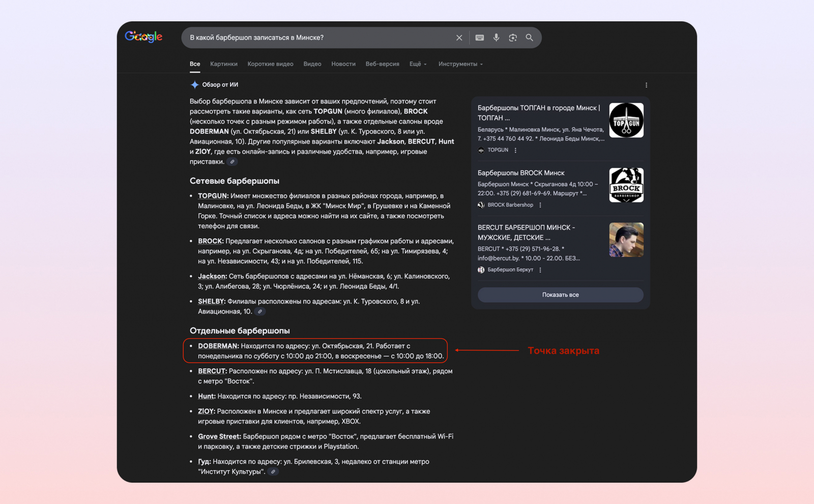
Task: Open the on-screen keyboard icon
Action: (479, 38)
